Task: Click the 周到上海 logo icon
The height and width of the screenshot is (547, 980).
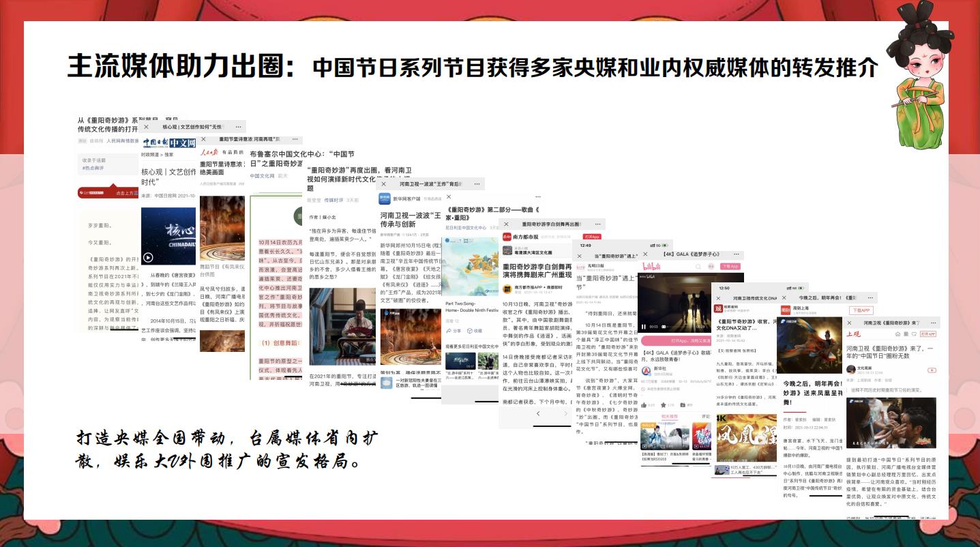Action: coord(785,310)
